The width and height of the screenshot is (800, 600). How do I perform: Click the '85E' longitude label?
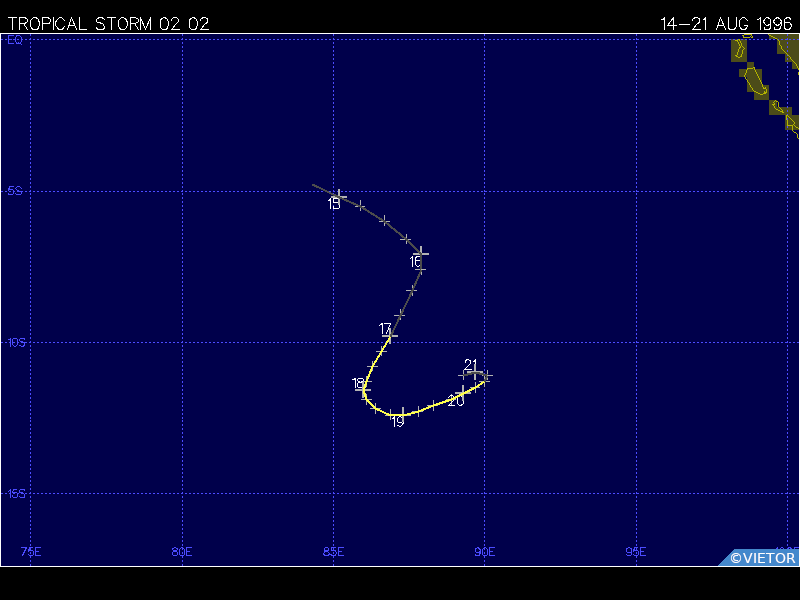[x=334, y=552]
